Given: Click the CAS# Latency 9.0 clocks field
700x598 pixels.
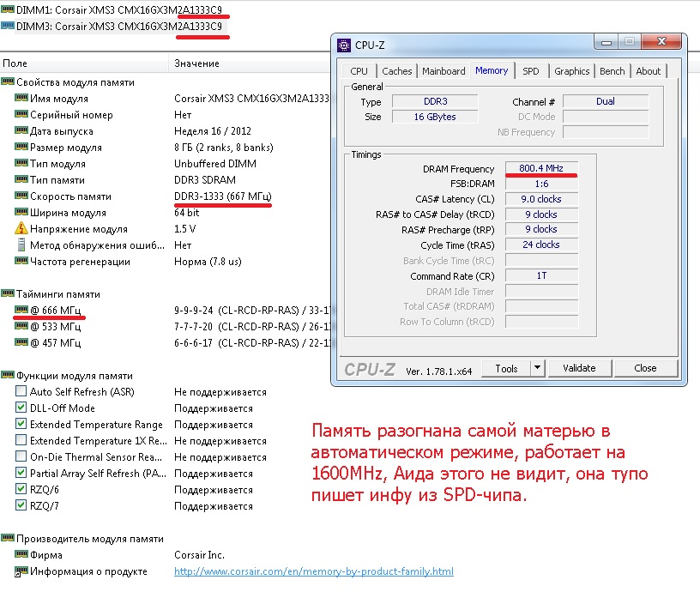Looking at the screenshot, I should (x=541, y=199).
